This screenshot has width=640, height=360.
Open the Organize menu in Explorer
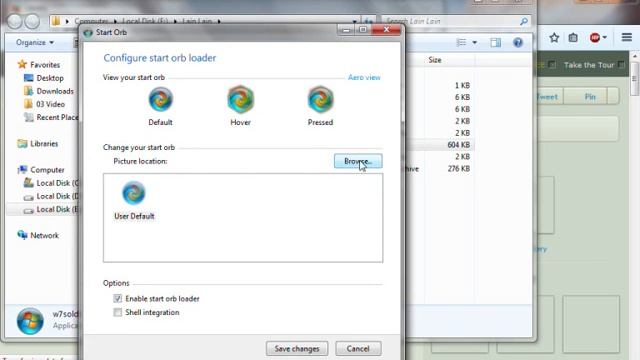click(35, 42)
